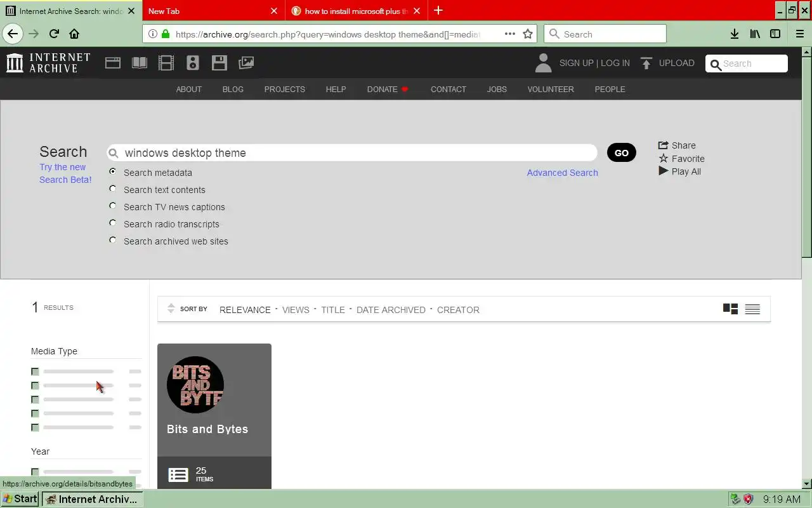Open browser downloads arrow
Screen dimensions: 812x508
pos(735,34)
